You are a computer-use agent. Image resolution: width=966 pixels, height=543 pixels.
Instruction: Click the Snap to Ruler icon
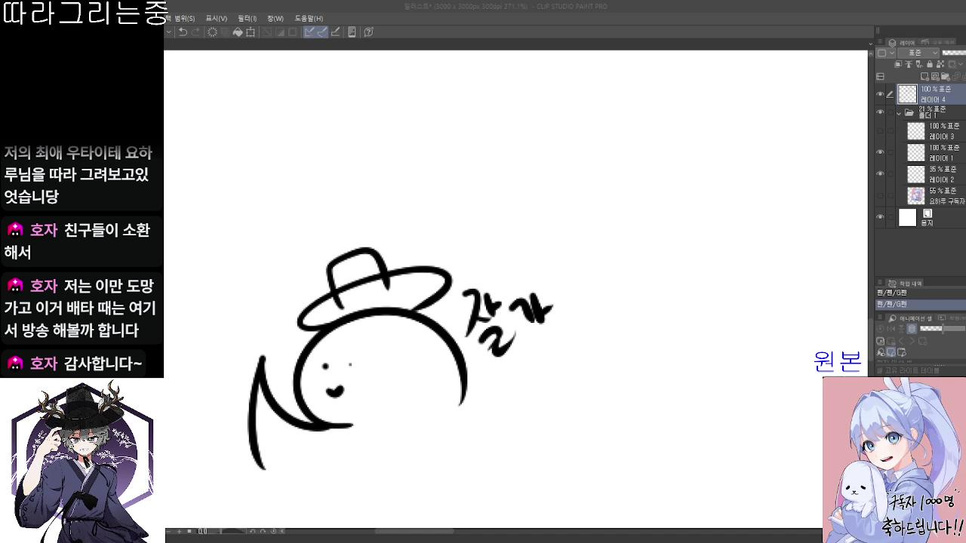310,32
